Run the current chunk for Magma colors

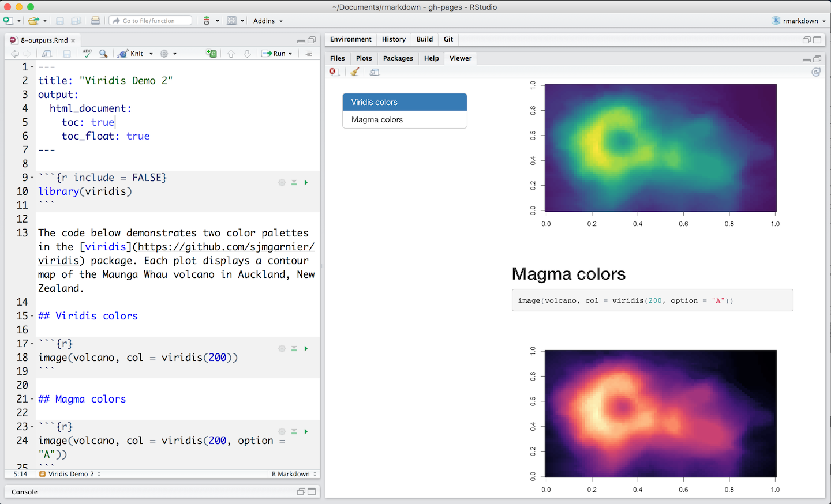tap(306, 431)
